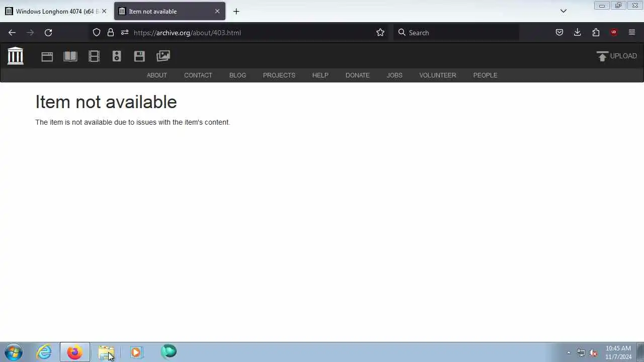Open the Wayback Machine web icon
644x362 pixels.
point(47,56)
